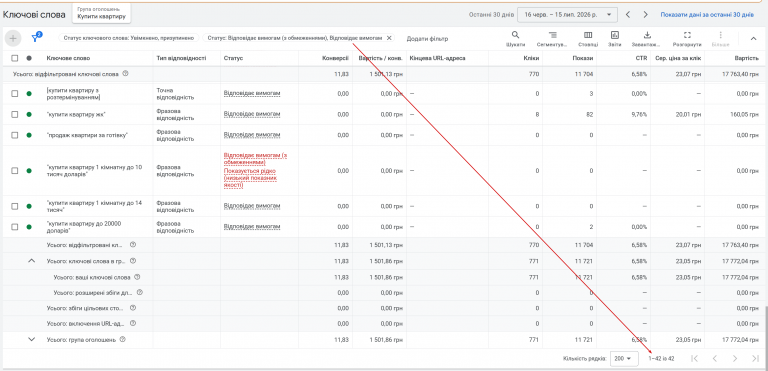Click keyword "купити квартиру 1 кімнату до 14 тисяч"
The image size is (768, 371).
pyautogui.click(x=94, y=206)
